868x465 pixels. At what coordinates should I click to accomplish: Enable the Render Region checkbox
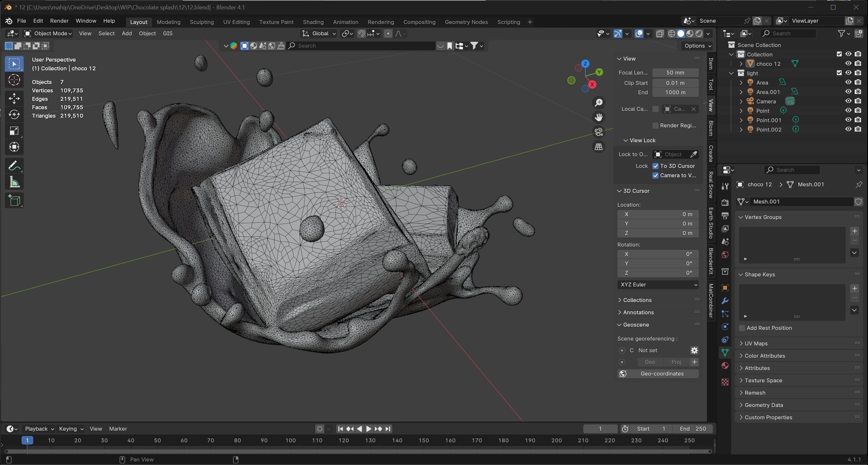pos(655,125)
